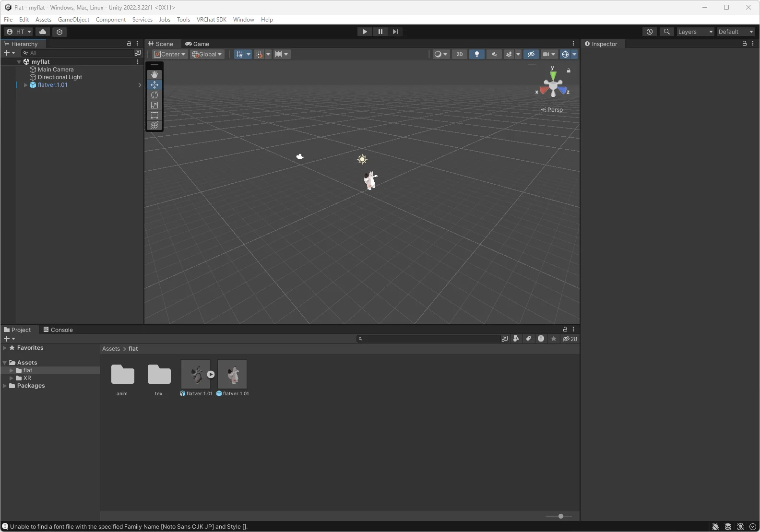This screenshot has height=532, width=760.
Task: Open the Window menu
Action: [243, 20]
